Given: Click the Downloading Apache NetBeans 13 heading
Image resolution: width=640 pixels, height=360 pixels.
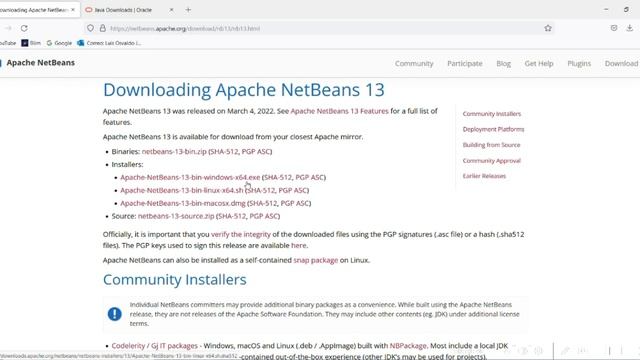Looking at the screenshot, I should [x=244, y=90].
